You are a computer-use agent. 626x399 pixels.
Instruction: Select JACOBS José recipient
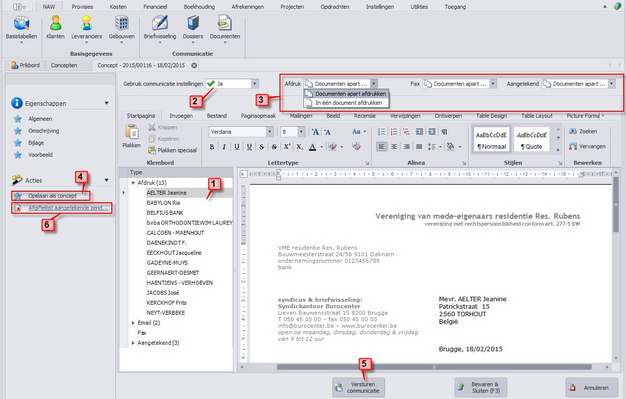click(x=162, y=293)
